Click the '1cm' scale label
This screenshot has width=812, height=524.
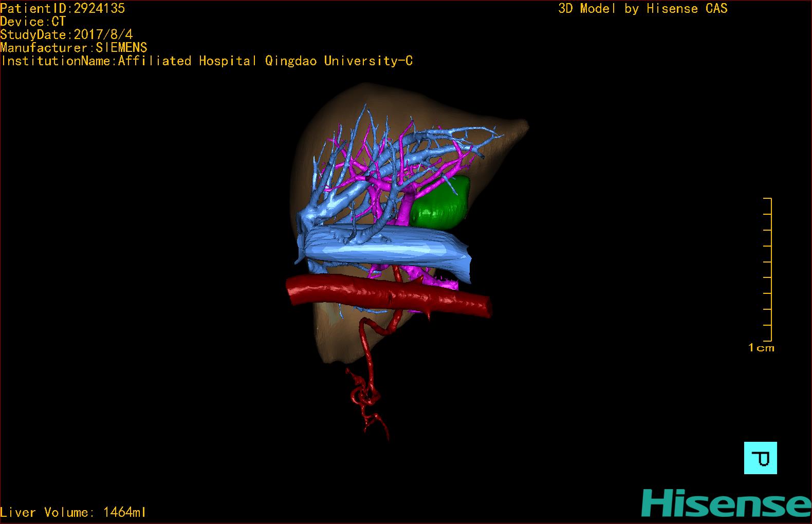tap(761, 348)
